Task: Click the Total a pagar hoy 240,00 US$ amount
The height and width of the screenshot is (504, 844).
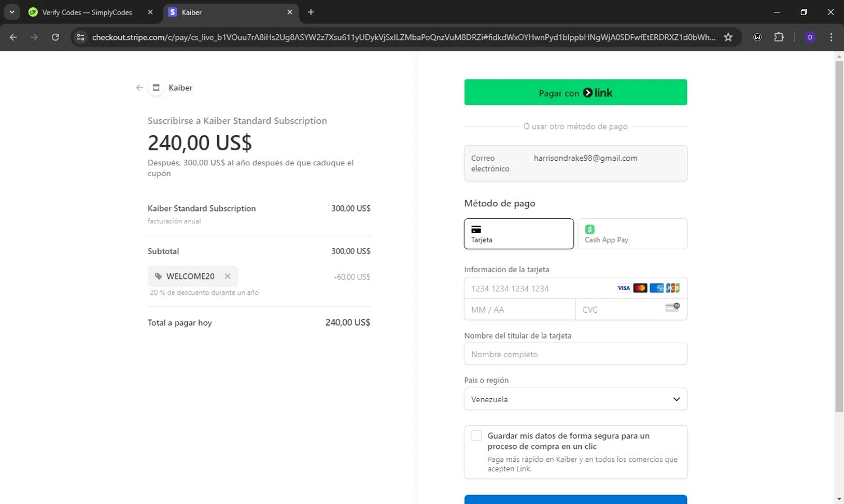Action: click(x=348, y=322)
